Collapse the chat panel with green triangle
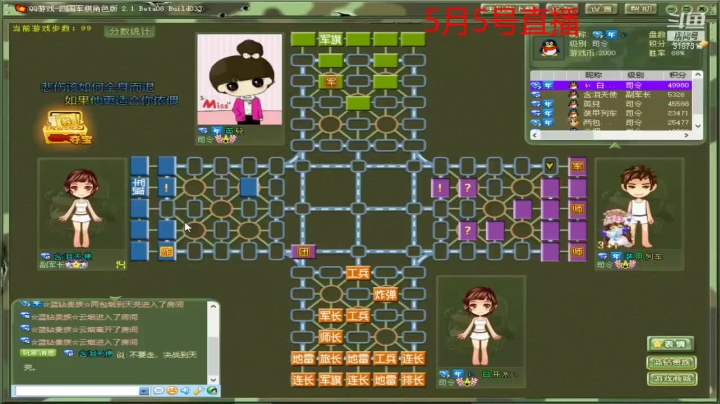This screenshot has width=720, height=404. (x=115, y=298)
